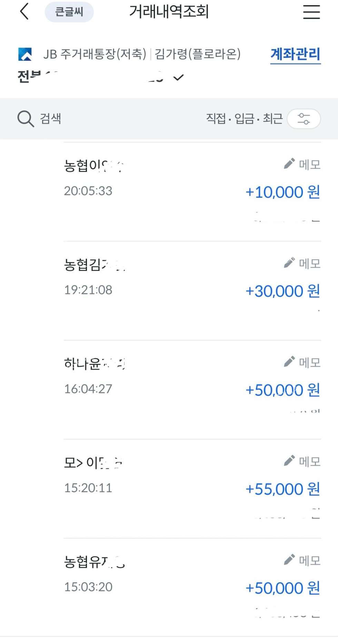Image resolution: width=338 pixels, height=644 pixels.
Task: Open the filter settings slider icon
Action: 304,119
